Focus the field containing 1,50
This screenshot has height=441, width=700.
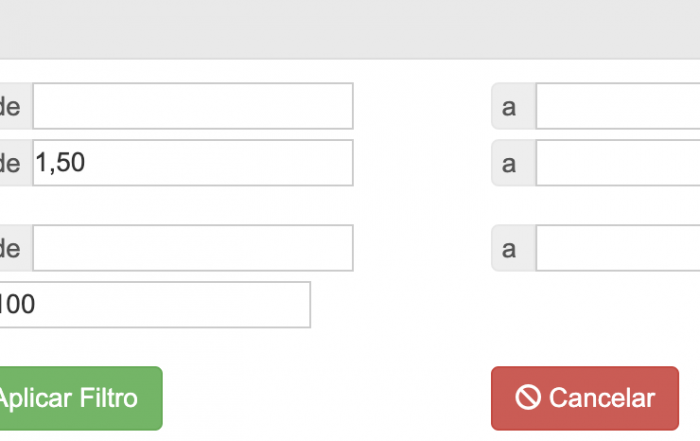[x=193, y=162]
